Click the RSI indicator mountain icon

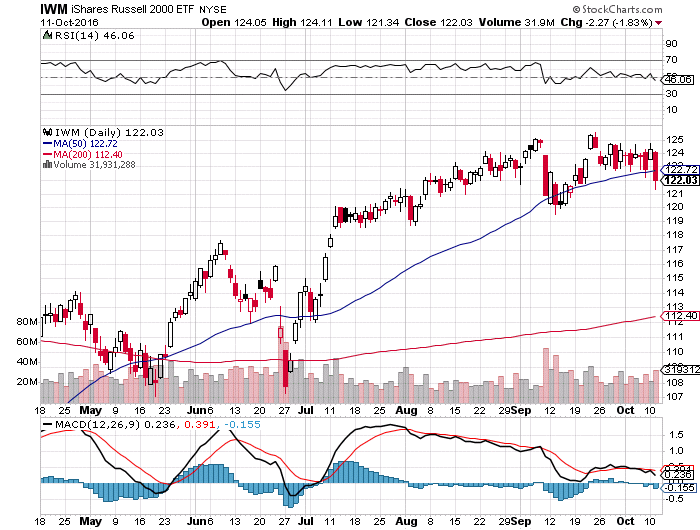[x=47, y=35]
